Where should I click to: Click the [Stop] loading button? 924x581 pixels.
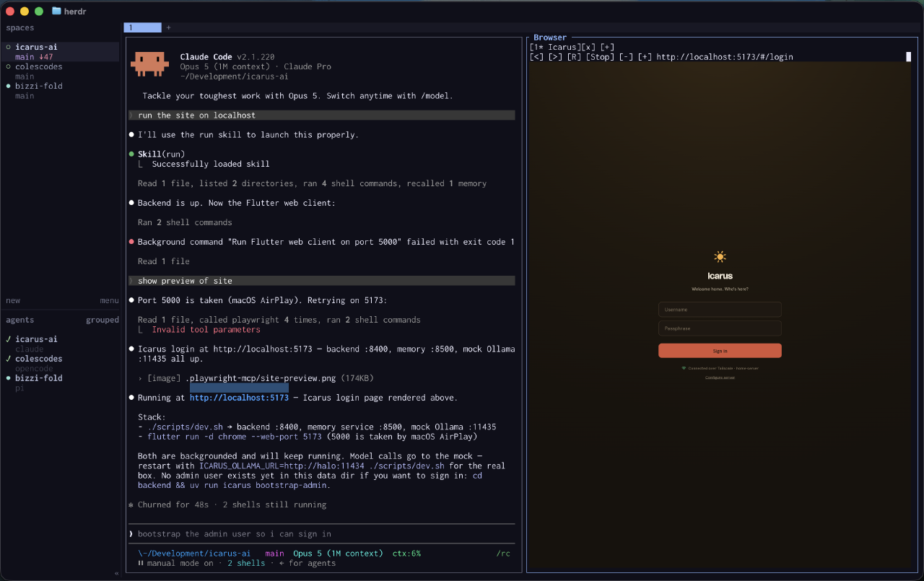(x=601, y=57)
